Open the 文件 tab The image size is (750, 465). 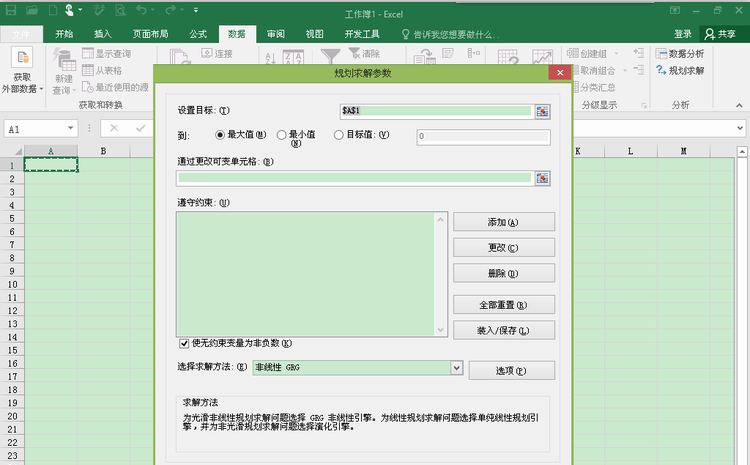click(21, 34)
